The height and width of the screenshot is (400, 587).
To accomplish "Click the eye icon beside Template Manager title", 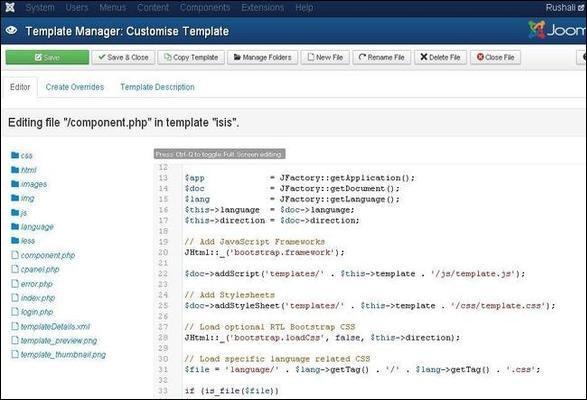I will (11, 30).
